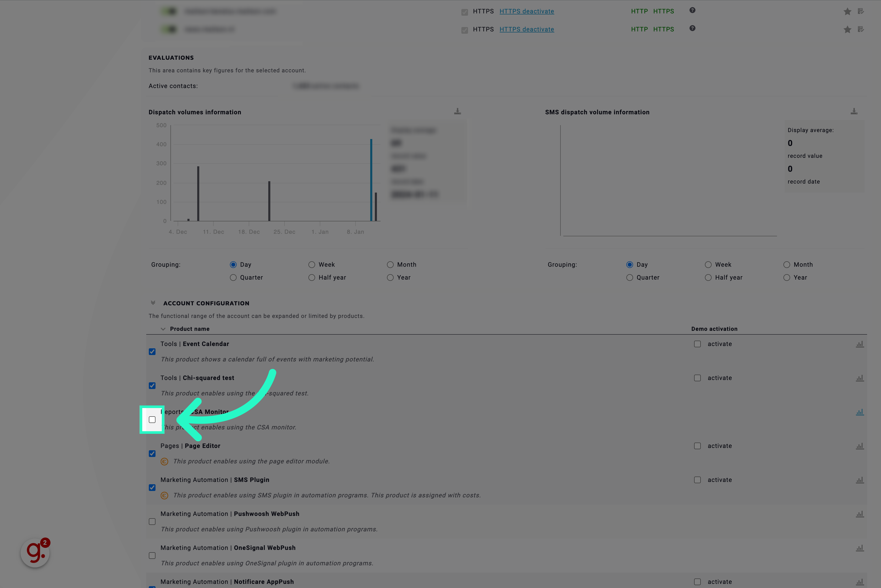The height and width of the screenshot is (588, 881).
Task: Click HTTPS deactivate link for first domain
Action: [x=527, y=11]
